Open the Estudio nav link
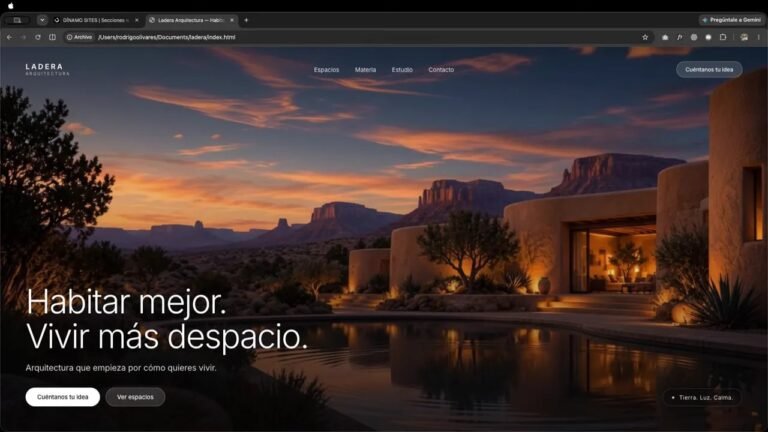This screenshot has width=768, height=432. 402,70
